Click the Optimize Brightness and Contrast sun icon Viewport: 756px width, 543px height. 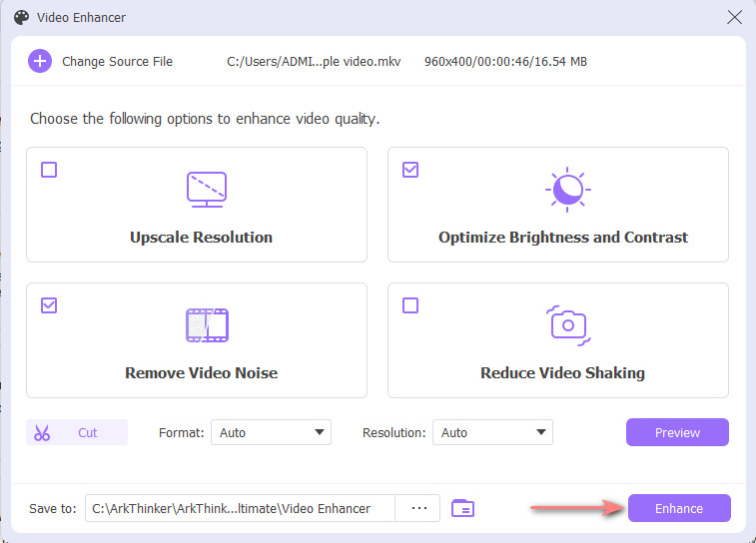pos(568,190)
